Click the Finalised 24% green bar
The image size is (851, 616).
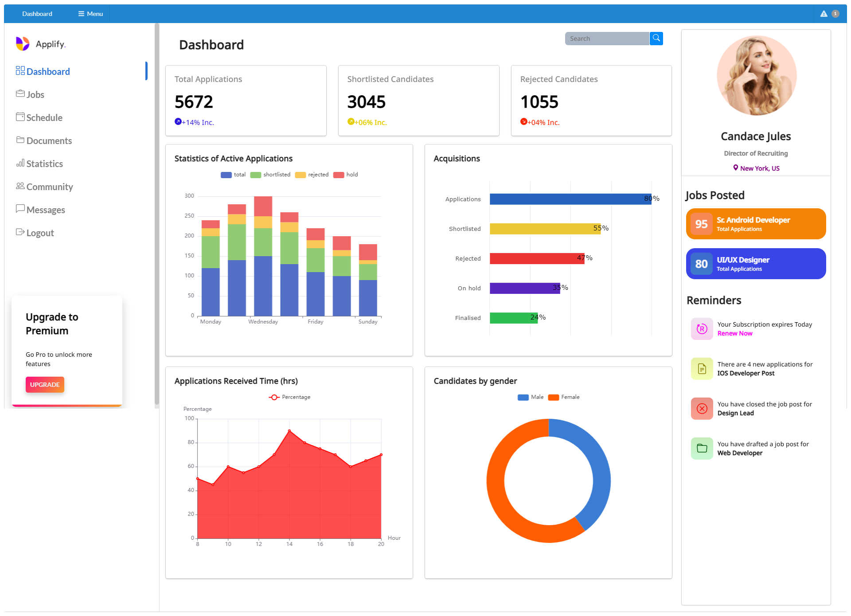[514, 318]
